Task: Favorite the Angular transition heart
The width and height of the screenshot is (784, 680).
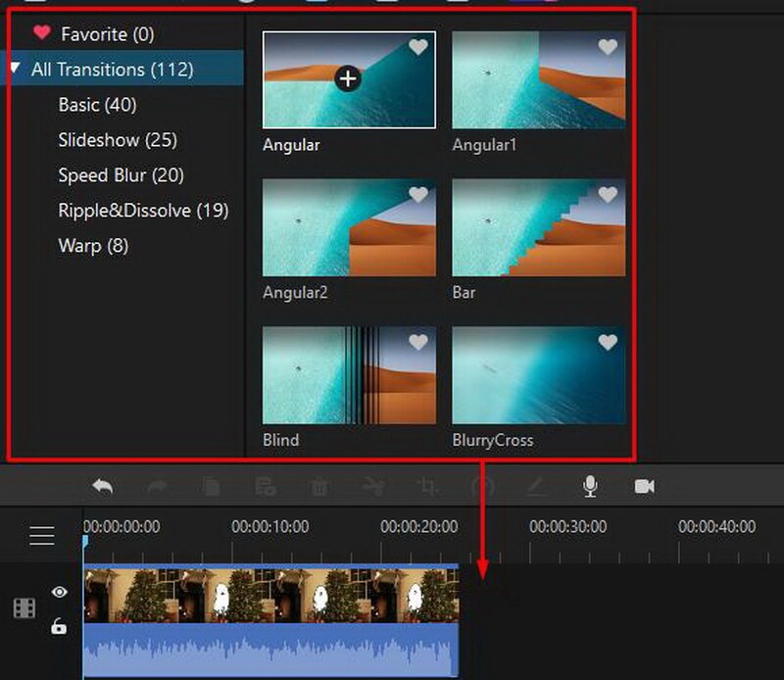Action: tap(418, 47)
